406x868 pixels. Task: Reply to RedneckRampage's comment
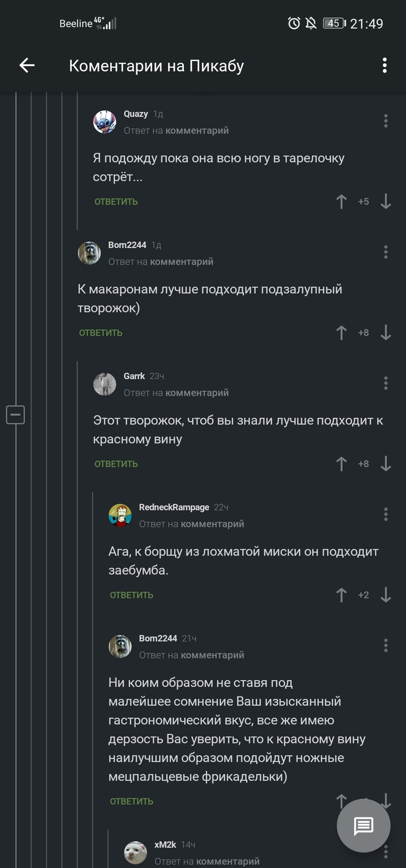coord(132,595)
